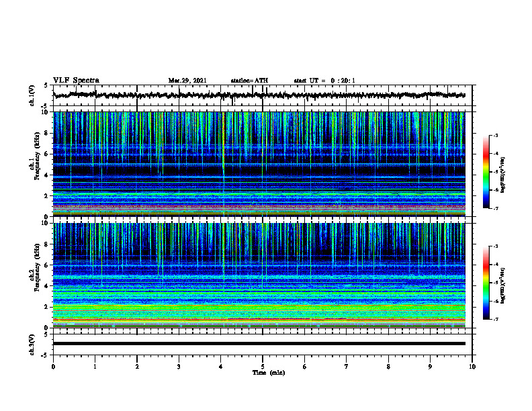The image size is (532, 411).
Task: Click the 0 kHz tick on ch.1 frequency axis
Action: coord(47,217)
